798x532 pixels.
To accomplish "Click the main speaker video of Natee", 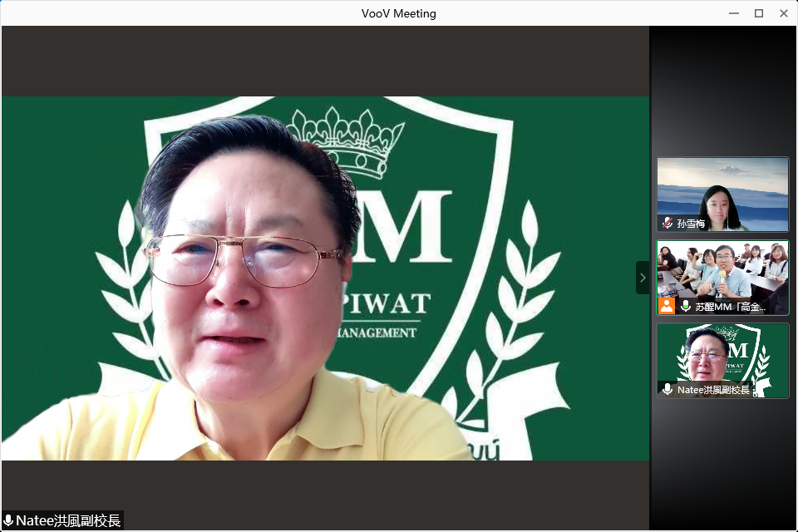I will point(325,278).
